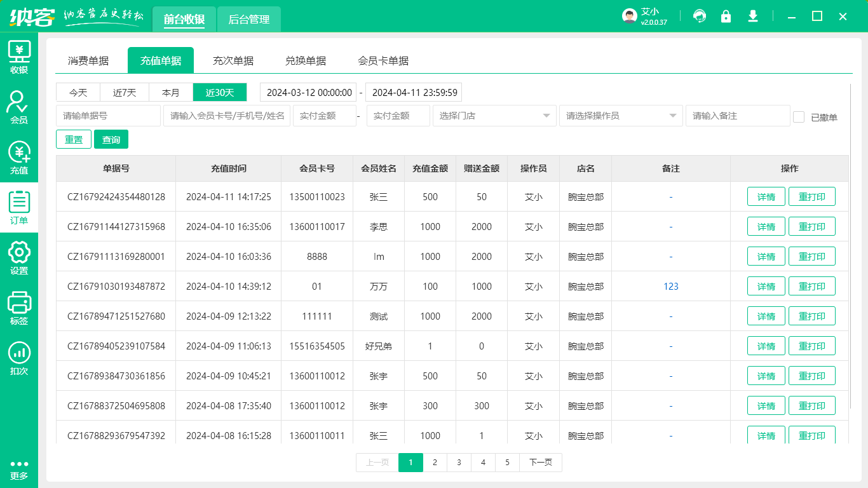Open the 123 remark link for 万万's record
This screenshot has height=488, width=868.
(670, 286)
